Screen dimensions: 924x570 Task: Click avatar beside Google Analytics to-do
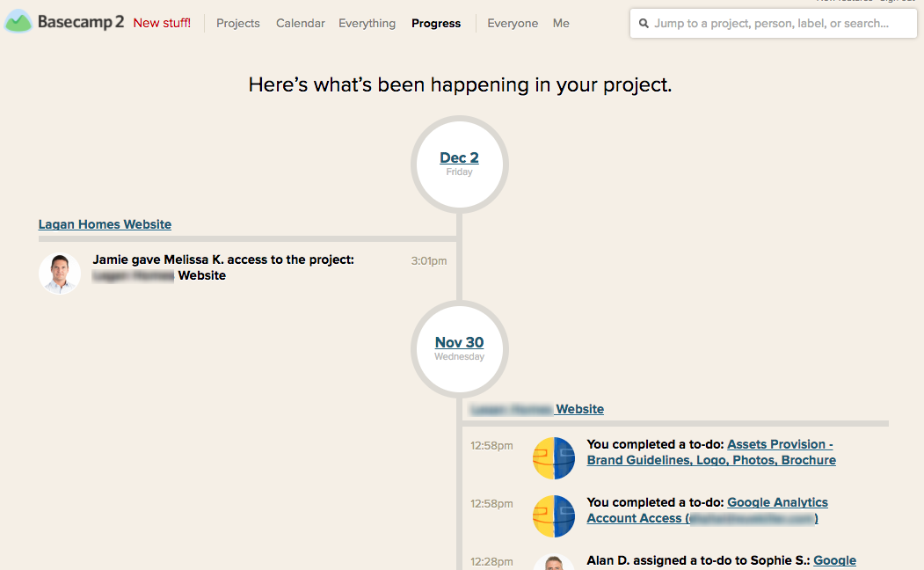[553, 516]
